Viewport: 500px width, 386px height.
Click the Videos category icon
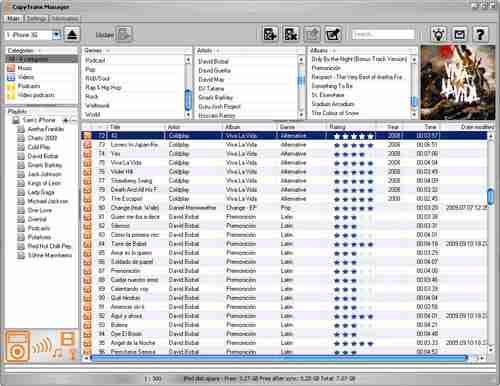[11, 77]
